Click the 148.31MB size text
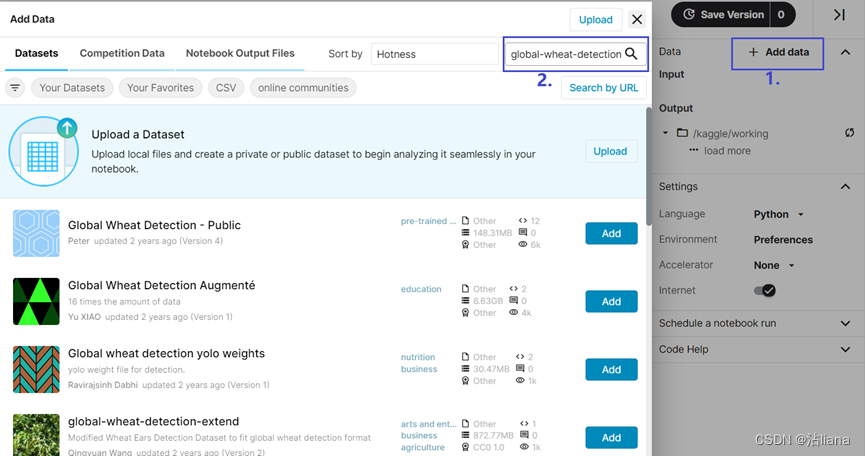The height and width of the screenshot is (456, 865). (x=492, y=233)
